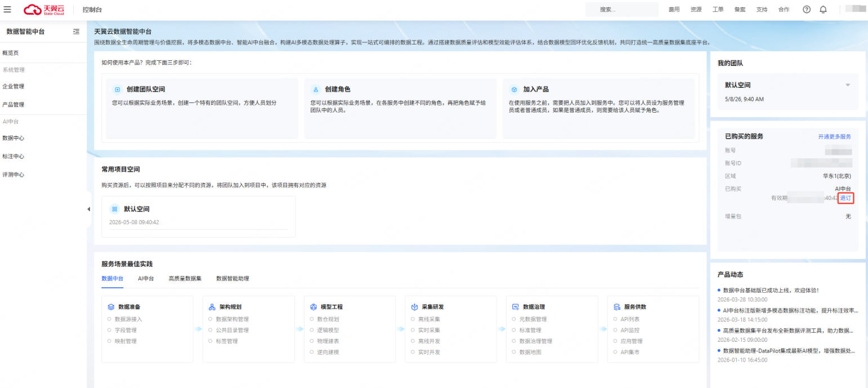
Task: Collapse the left panel arrow handle
Action: pos(88,209)
